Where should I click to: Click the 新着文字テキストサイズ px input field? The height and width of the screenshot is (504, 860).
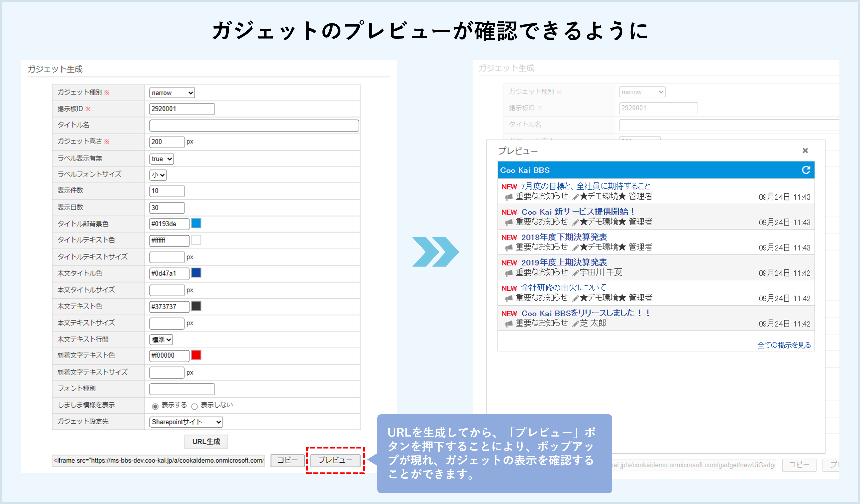pos(167,372)
